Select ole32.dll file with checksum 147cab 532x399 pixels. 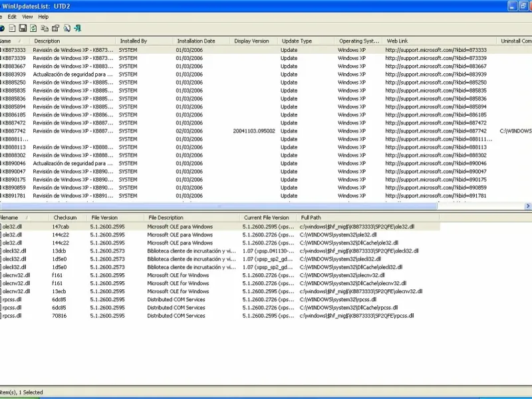[x=220, y=227]
